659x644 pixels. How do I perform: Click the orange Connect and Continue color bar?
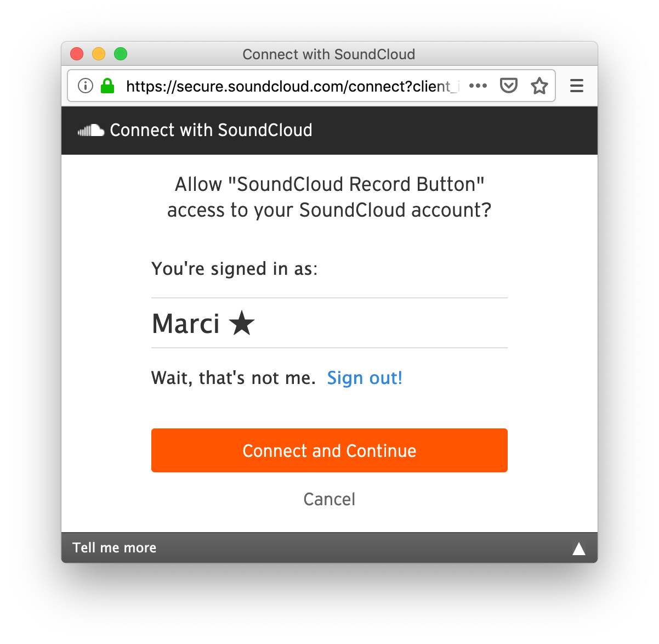point(329,450)
